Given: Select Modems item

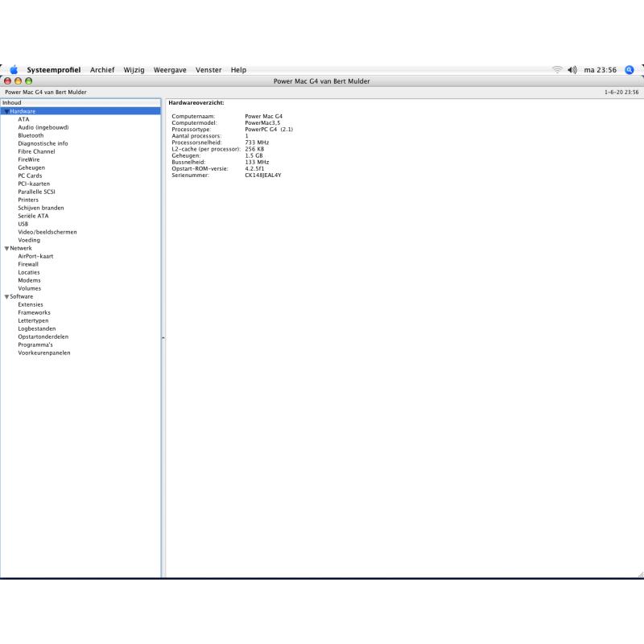Looking at the screenshot, I should pyautogui.click(x=29, y=280).
